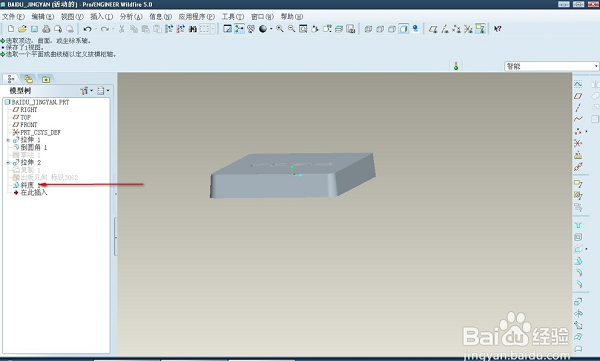Click the panel splitter collapse handle

coord(116,236)
